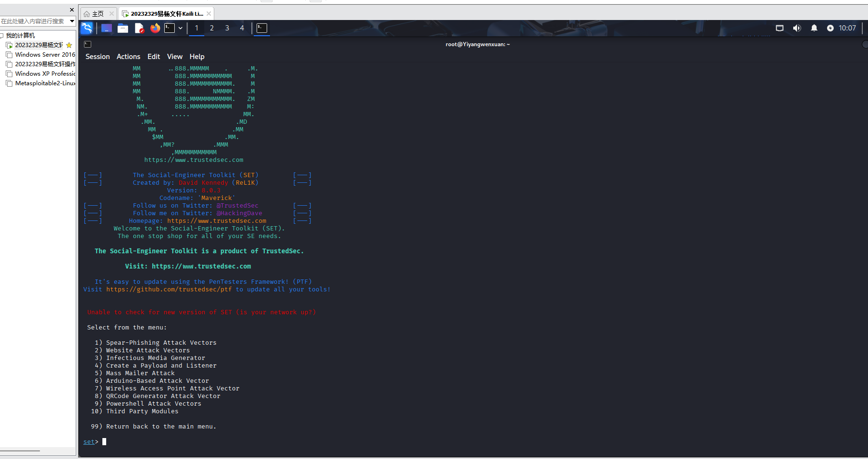The width and height of the screenshot is (868, 459).
Task: Click "2) Website Attack Vectors" line
Action: point(142,350)
